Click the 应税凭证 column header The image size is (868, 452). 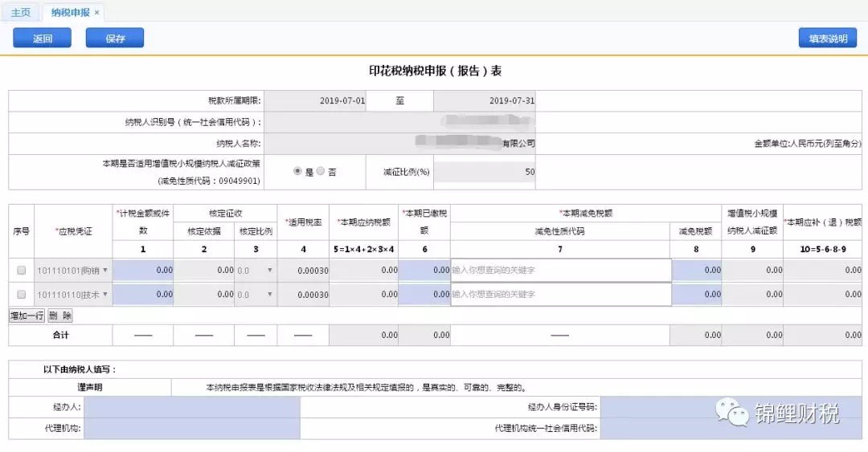tap(74, 231)
